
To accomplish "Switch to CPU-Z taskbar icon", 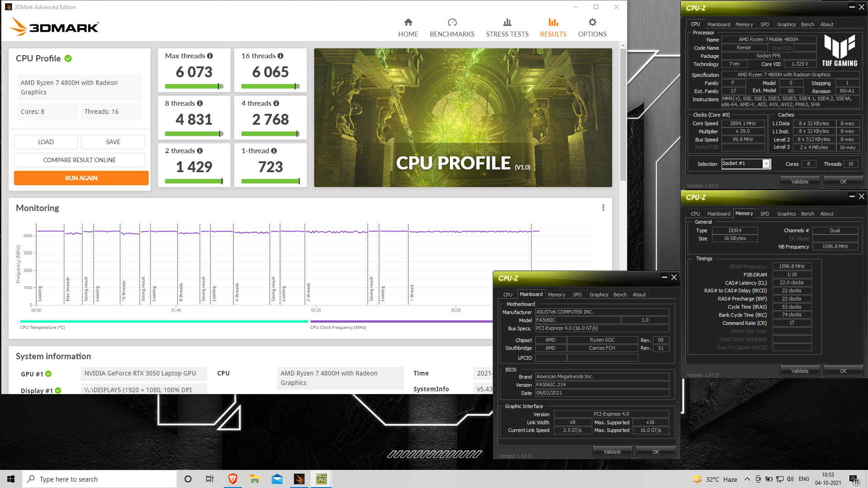I will (x=321, y=479).
